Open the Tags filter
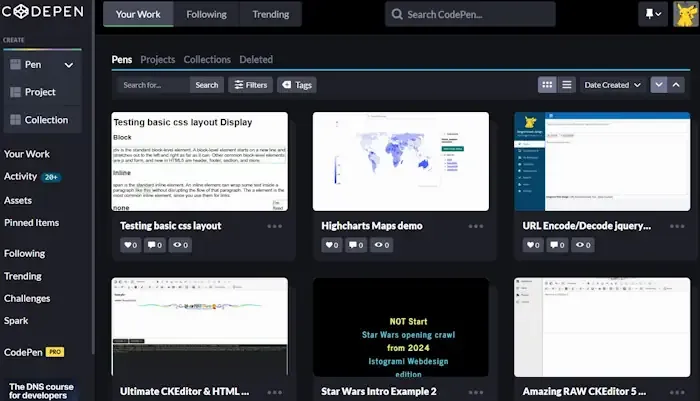700x401 pixels. (x=297, y=85)
